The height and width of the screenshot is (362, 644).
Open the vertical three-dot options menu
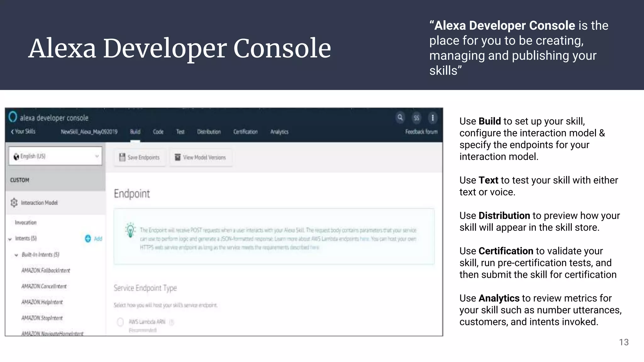[x=433, y=118]
